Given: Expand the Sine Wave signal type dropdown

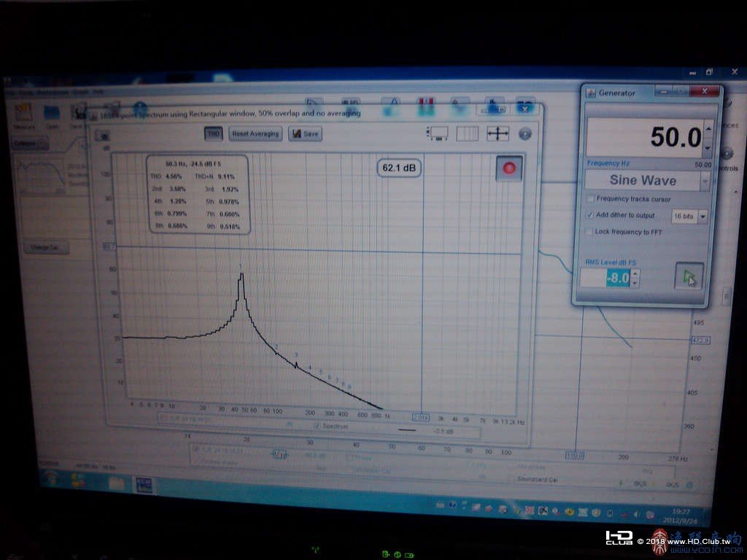Looking at the screenshot, I should tap(704, 181).
